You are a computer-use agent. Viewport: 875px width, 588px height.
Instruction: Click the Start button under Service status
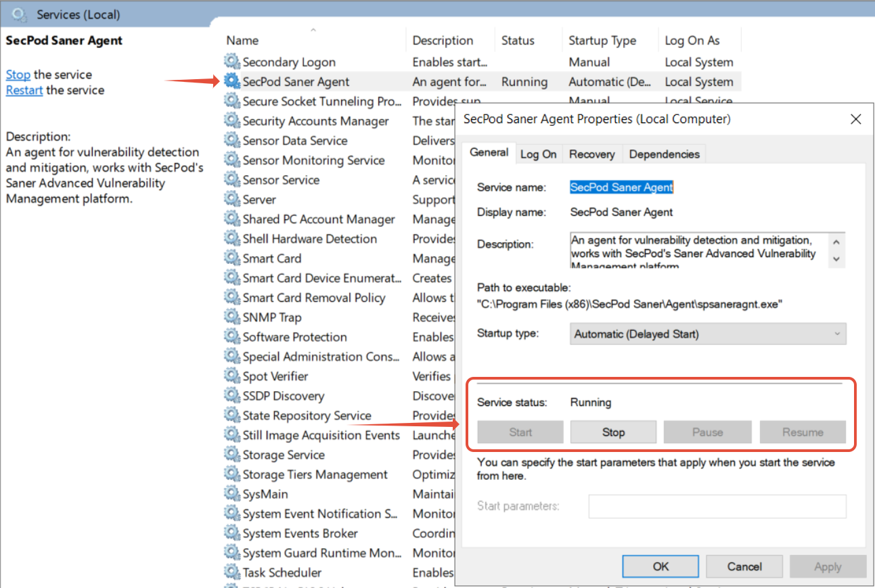pyautogui.click(x=520, y=432)
